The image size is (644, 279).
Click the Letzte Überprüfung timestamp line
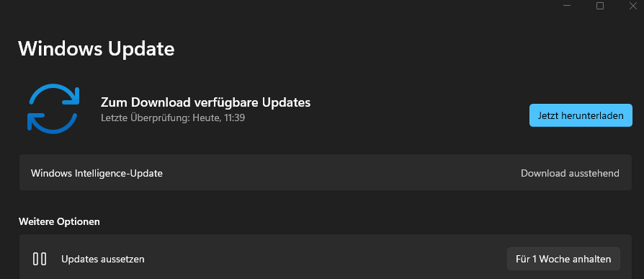pyautogui.click(x=173, y=118)
